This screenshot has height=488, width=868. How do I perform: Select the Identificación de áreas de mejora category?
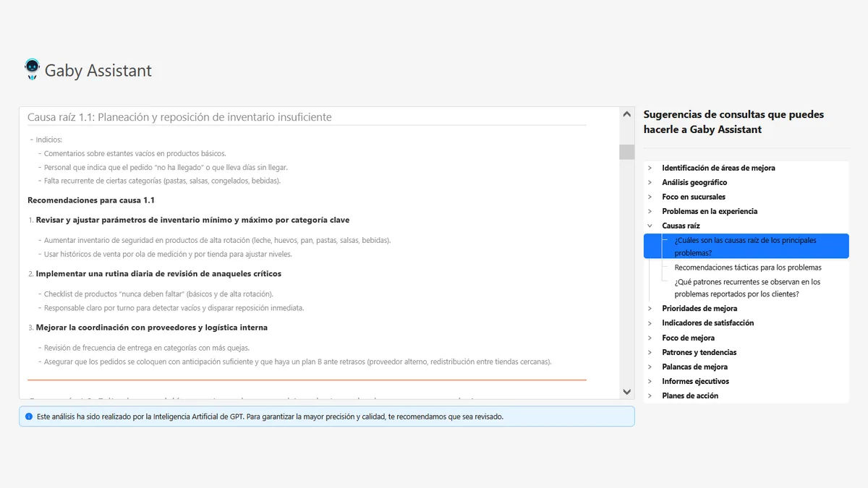point(718,168)
